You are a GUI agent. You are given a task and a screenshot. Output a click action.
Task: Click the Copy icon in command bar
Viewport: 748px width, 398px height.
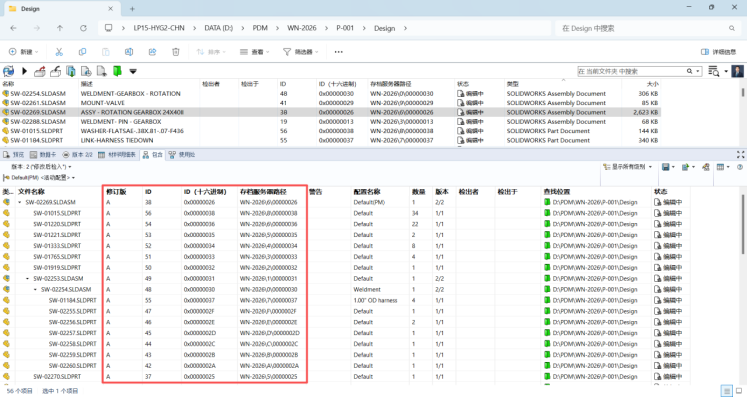pyautogui.click(x=83, y=52)
